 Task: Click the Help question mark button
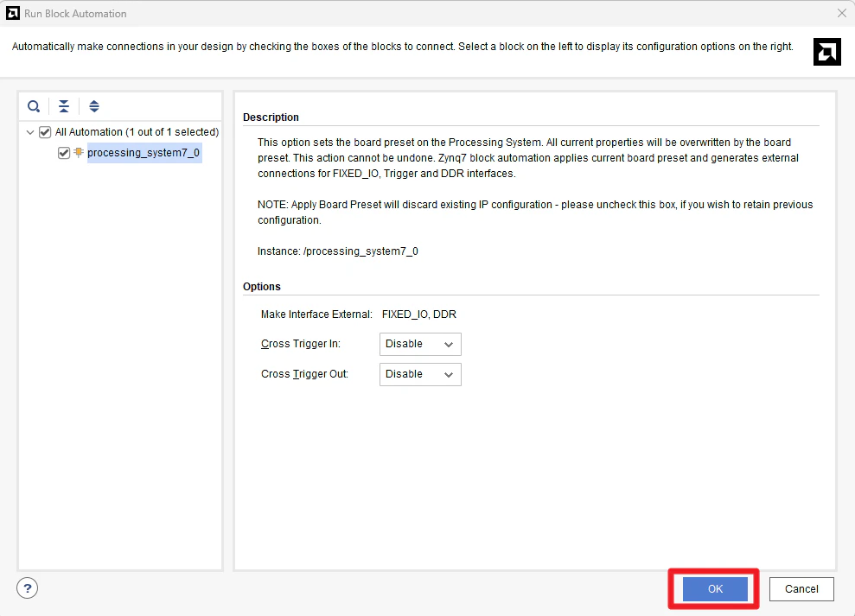tap(28, 588)
